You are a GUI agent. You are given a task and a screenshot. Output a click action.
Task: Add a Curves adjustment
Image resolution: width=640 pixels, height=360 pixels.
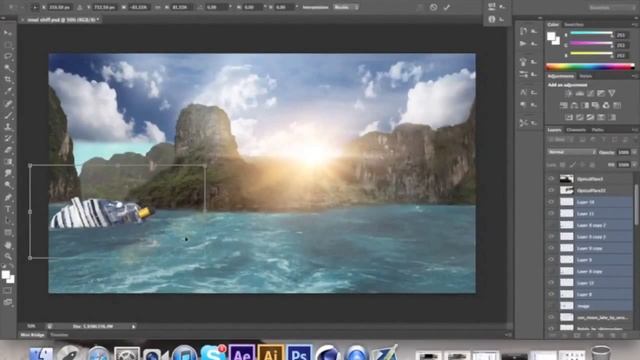(x=590, y=93)
